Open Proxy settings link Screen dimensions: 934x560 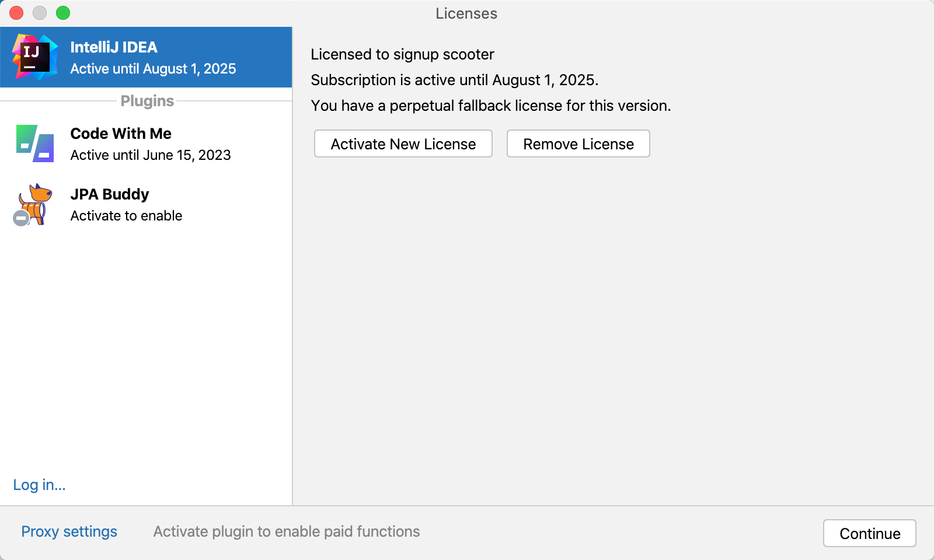coord(69,531)
